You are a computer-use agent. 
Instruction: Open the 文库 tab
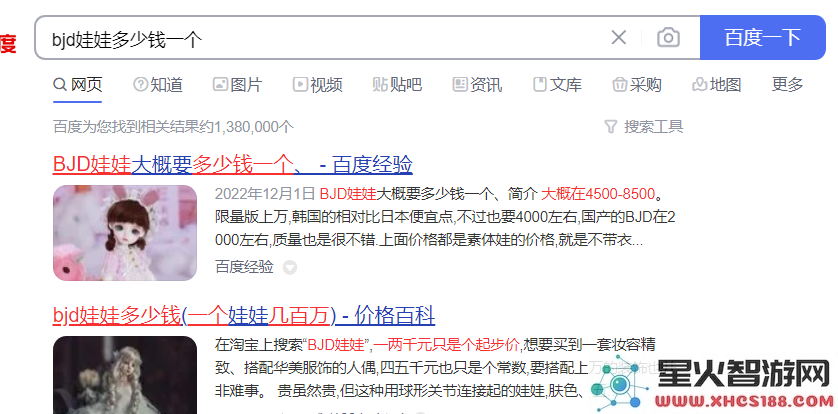click(x=557, y=84)
